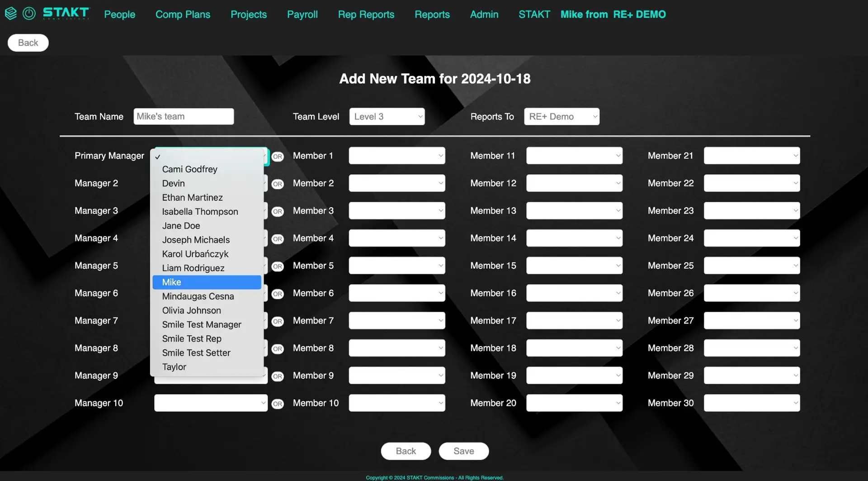
Task: Open the Payroll menu
Action: (302, 14)
